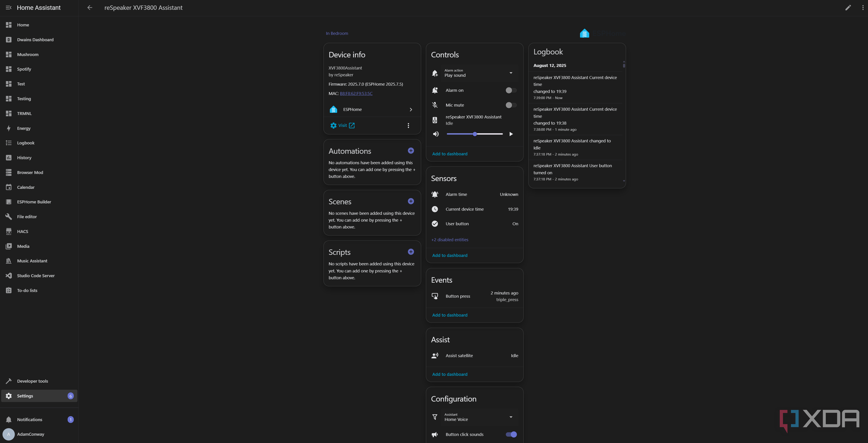This screenshot has height=443, width=868.
Task: Disable Button click sounds toggle
Action: 511,434
